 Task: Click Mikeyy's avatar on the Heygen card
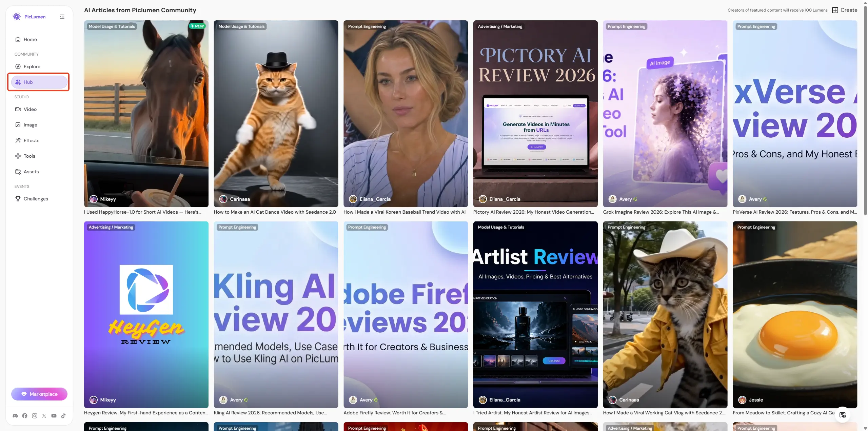click(x=94, y=400)
